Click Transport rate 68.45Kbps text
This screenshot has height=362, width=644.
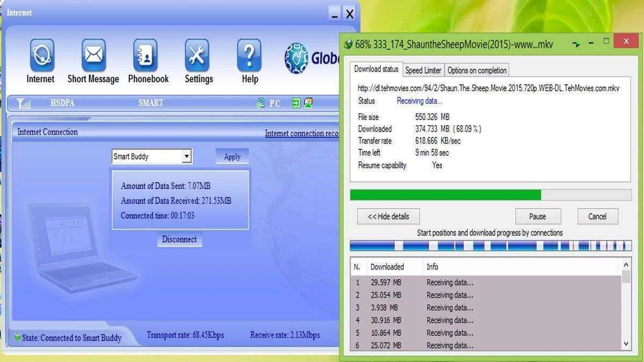pos(185,335)
